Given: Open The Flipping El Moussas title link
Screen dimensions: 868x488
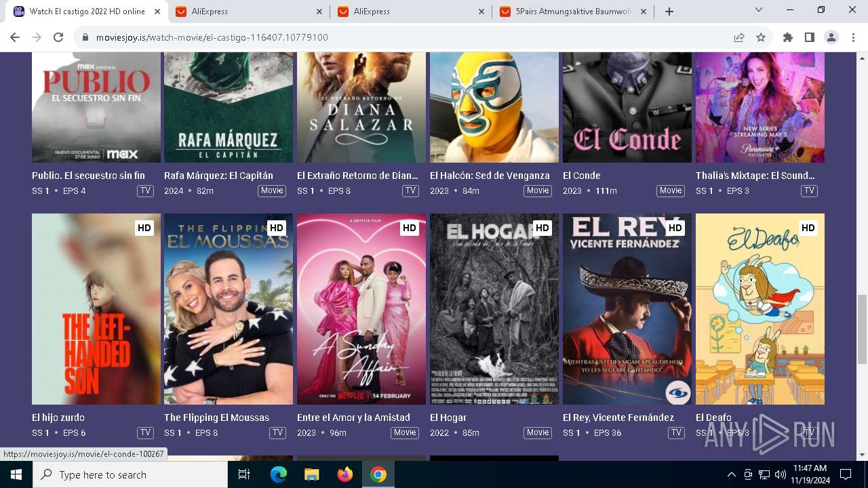Looking at the screenshot, I should tap(216, 418).
